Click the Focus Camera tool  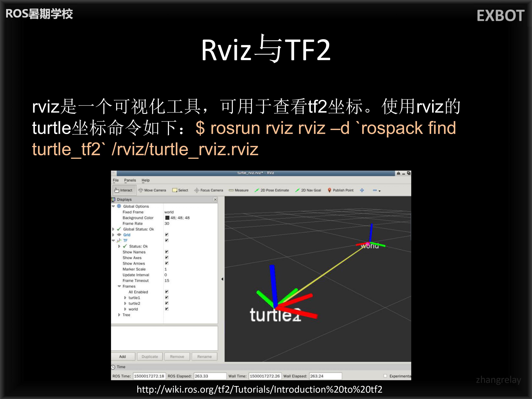(209, 190)
